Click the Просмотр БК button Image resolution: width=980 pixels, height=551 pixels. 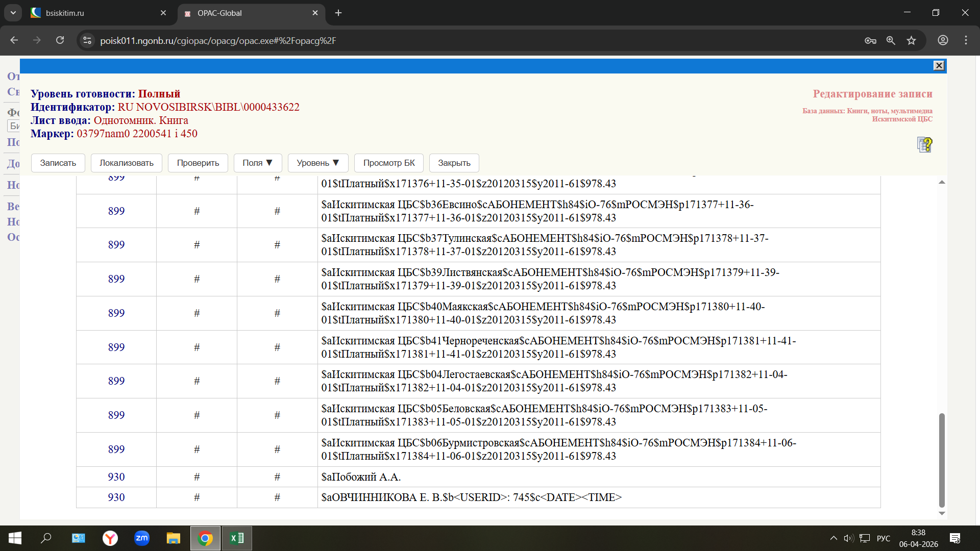[388, 163]
